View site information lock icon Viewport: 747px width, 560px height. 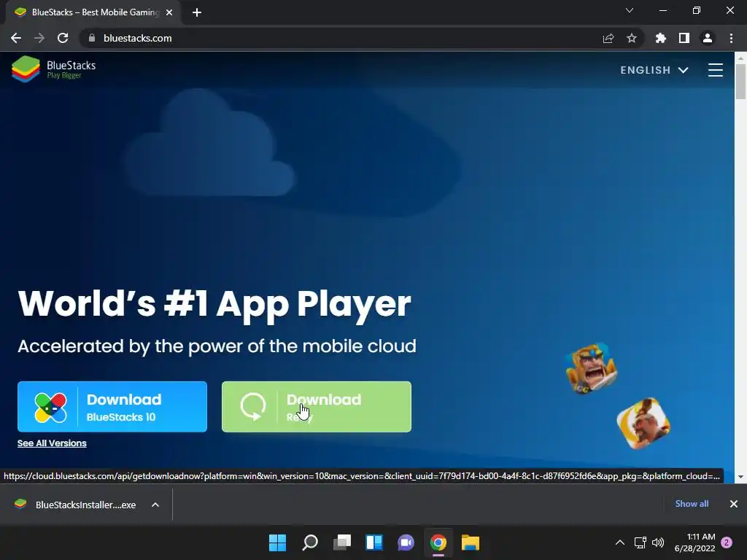pyautogui.click(x=92, y=38)
